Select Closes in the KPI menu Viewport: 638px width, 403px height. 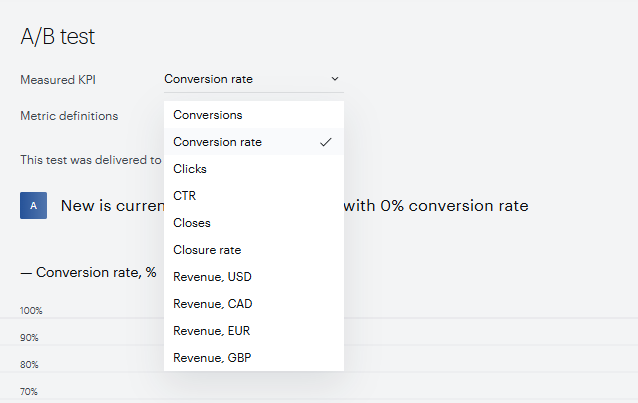pos(253,223)
